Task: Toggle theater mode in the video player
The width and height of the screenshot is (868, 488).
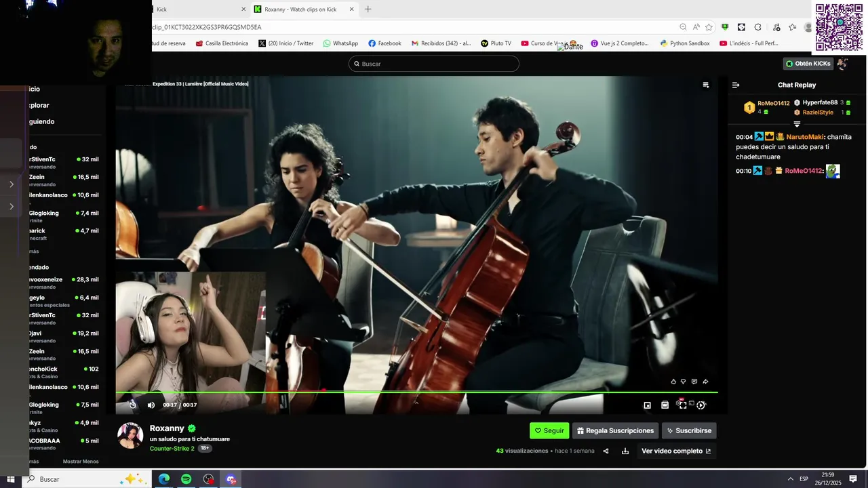Action: pos(665,405)
